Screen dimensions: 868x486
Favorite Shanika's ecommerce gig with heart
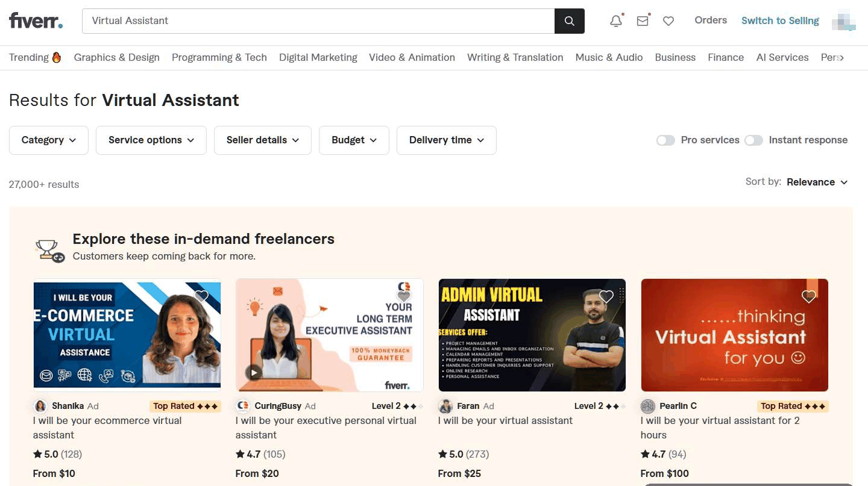202,296
